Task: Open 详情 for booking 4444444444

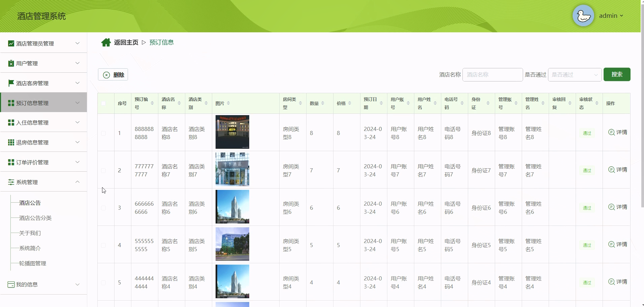Action: point(618,282)
